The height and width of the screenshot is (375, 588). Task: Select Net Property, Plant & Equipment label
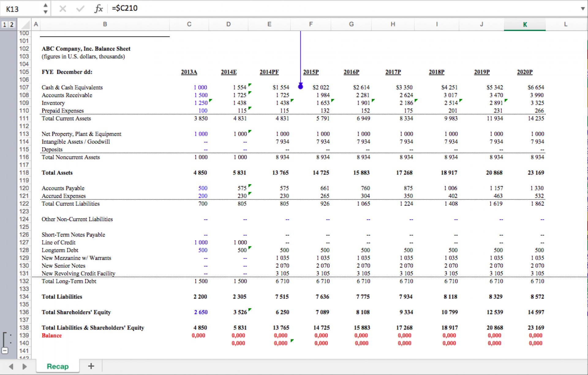(81, 134)
